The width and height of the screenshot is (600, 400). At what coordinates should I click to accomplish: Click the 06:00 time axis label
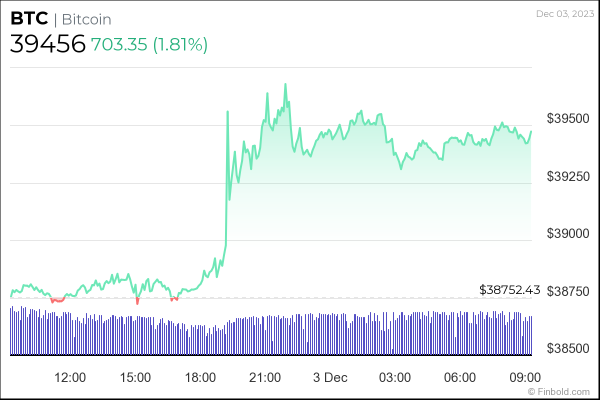click(x=459, y=377)
